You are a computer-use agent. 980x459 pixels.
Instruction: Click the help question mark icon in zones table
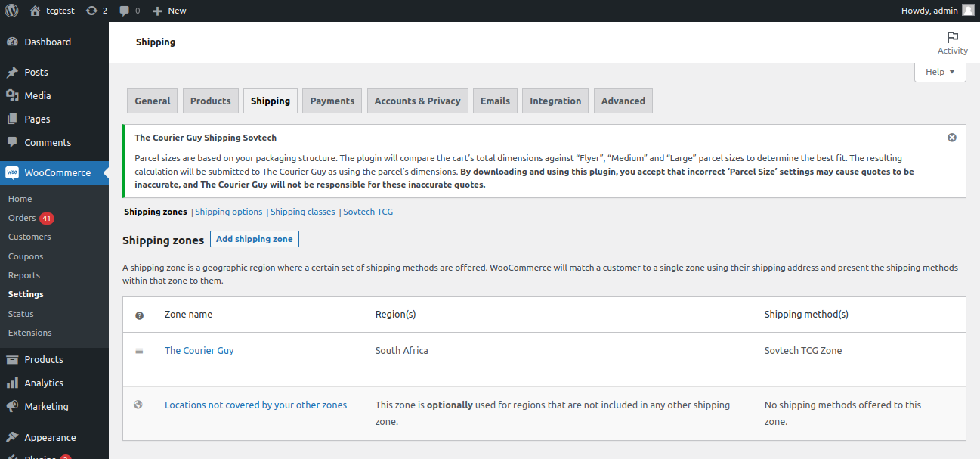pos(139,315)
